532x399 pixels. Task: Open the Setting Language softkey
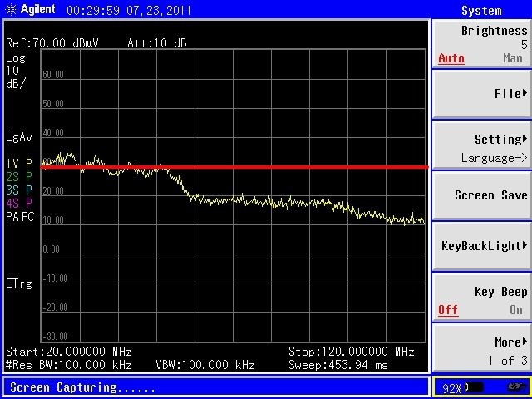(482, 145)
